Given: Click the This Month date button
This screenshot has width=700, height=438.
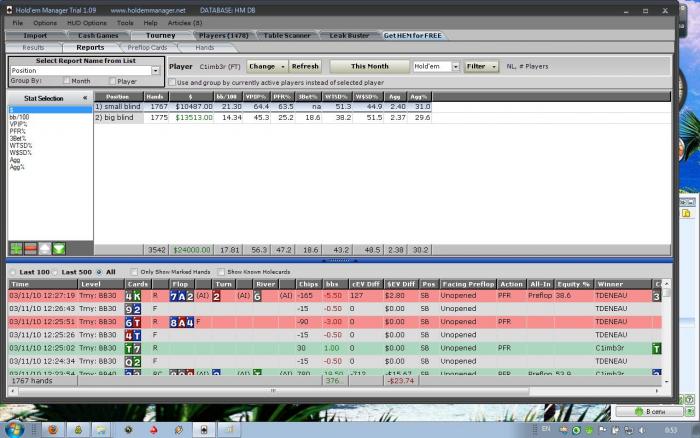Looking at the screenshot, I should point(370,67).
